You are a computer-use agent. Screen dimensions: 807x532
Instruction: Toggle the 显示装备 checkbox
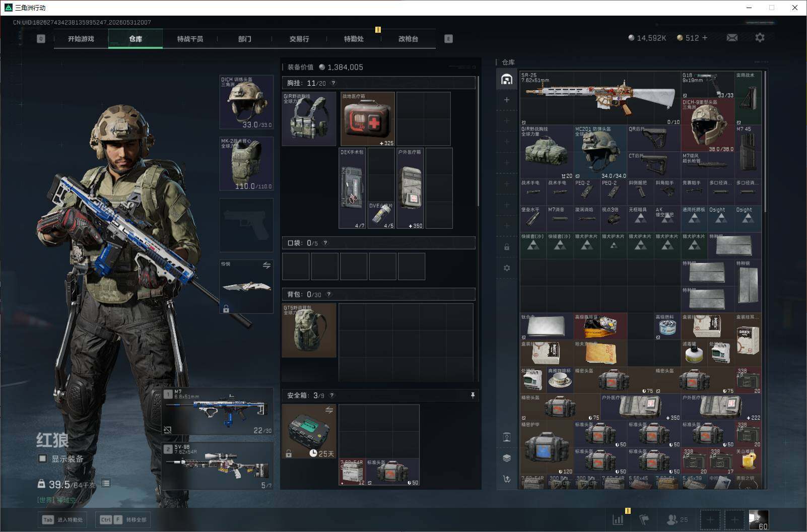click(x=43, y=458)
